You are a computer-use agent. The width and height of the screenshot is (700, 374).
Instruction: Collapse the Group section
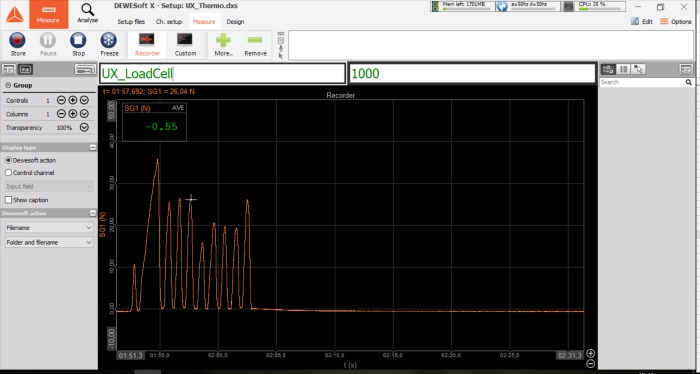tap(8, 85)
